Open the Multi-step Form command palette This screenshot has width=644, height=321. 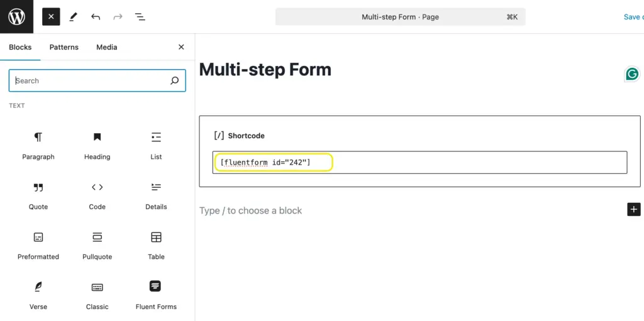tap(400, 17)
